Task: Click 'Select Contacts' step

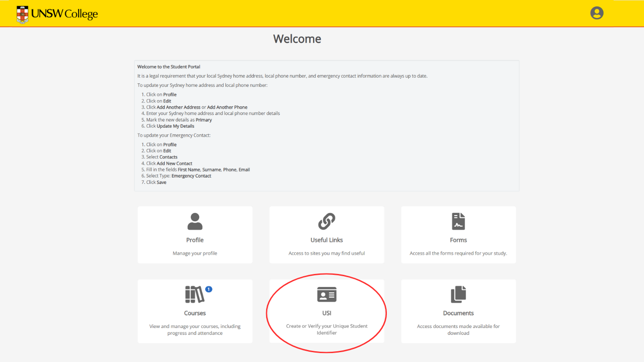Action: click(162, 157)
